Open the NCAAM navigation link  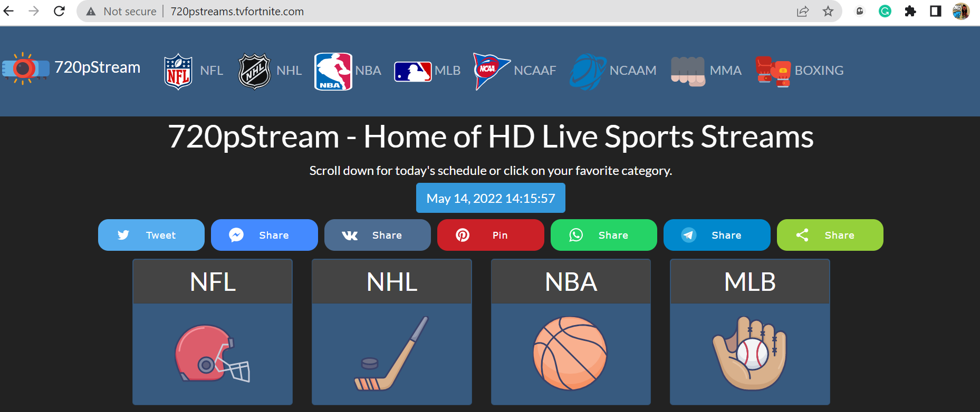pos(633,71)
